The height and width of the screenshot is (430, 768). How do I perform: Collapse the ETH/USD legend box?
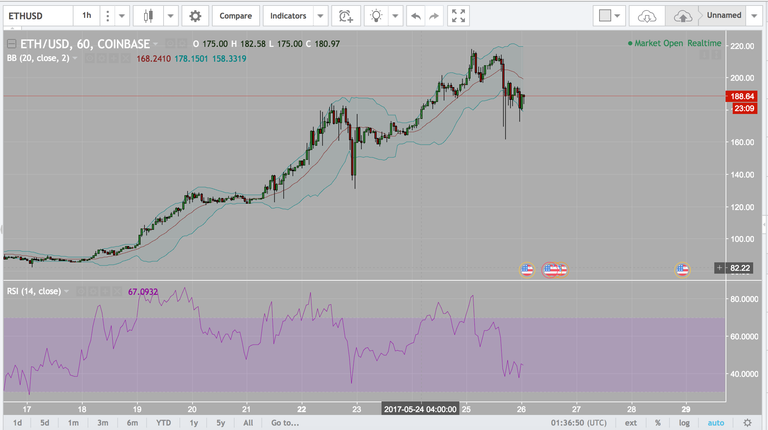(11, 44)
